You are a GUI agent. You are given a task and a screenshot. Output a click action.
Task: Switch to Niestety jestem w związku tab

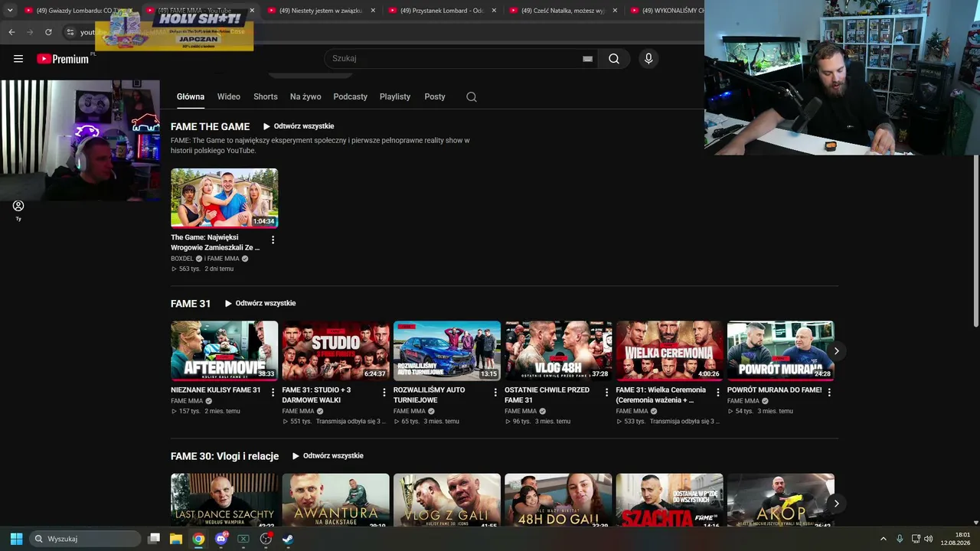click(322, 11)
